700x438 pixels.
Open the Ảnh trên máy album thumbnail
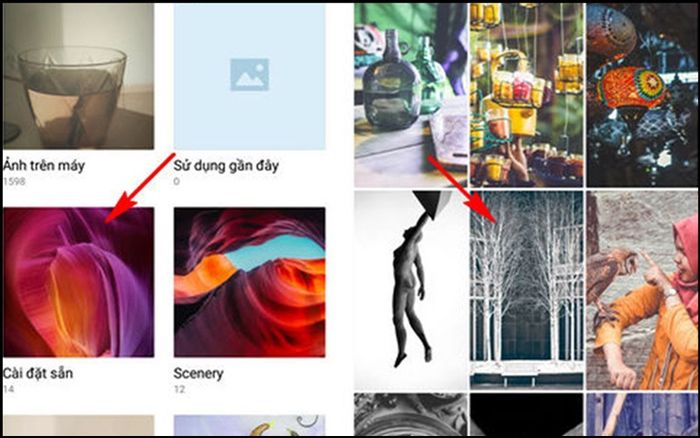79,76
